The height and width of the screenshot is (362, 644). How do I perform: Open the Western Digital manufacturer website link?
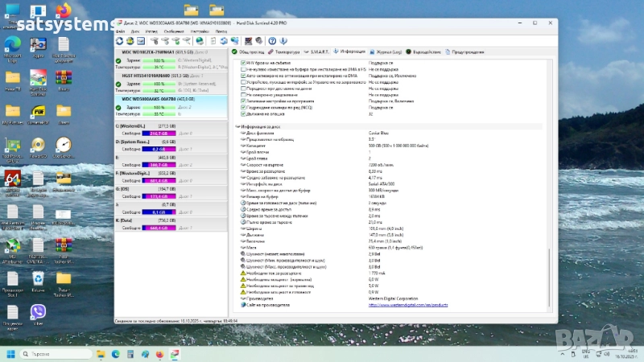407,304
